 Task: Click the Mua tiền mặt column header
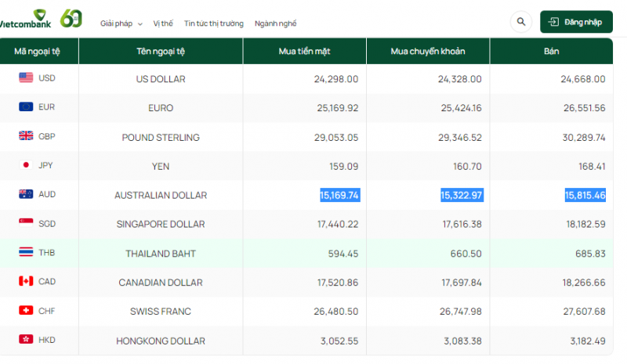coord(304,52)
